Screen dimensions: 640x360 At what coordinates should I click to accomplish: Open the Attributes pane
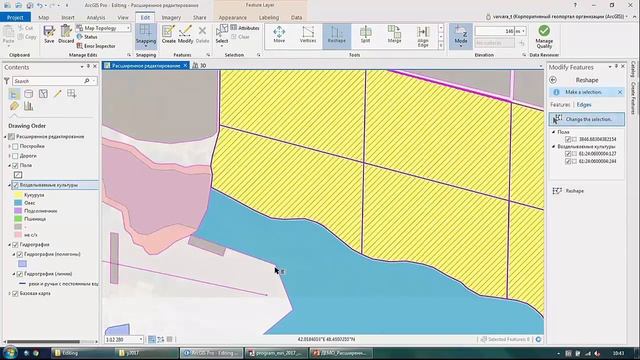(x=245, y=28)
